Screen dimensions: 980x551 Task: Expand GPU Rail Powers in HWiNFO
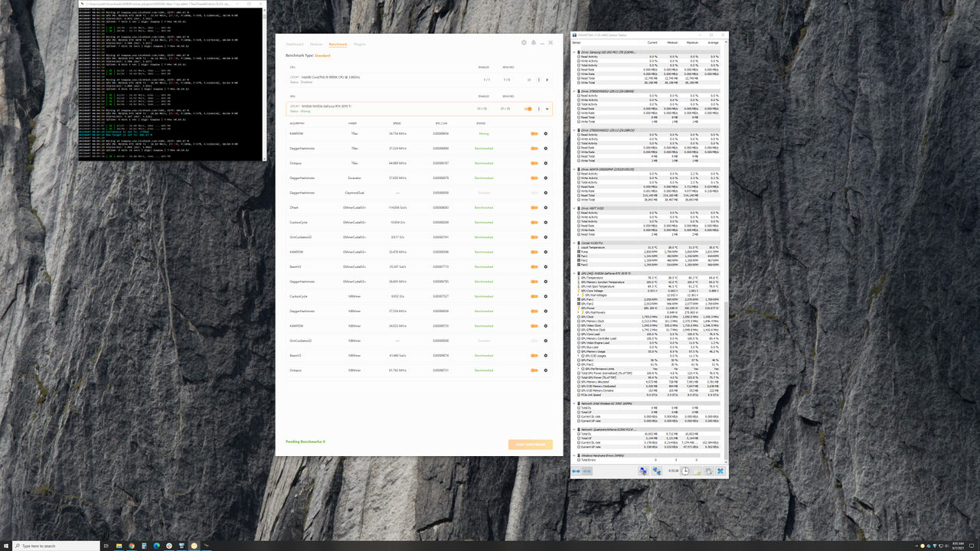[579, 312]
